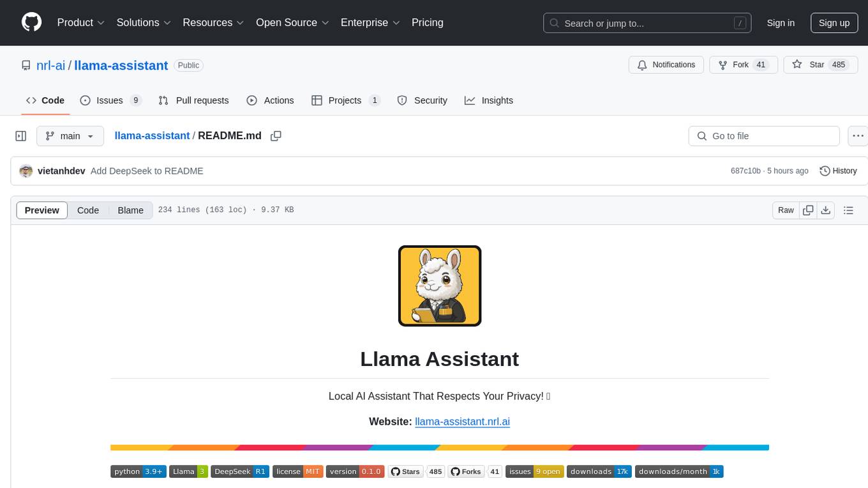This screenshot has width=868, height=488.
Task: Click the python 3.9+ badge
Action: pos(138,471)
